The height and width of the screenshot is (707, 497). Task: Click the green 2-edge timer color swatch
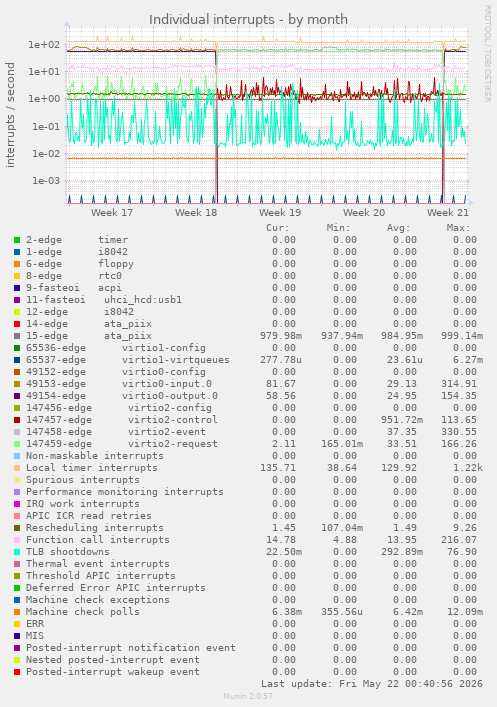pos(17,240)
